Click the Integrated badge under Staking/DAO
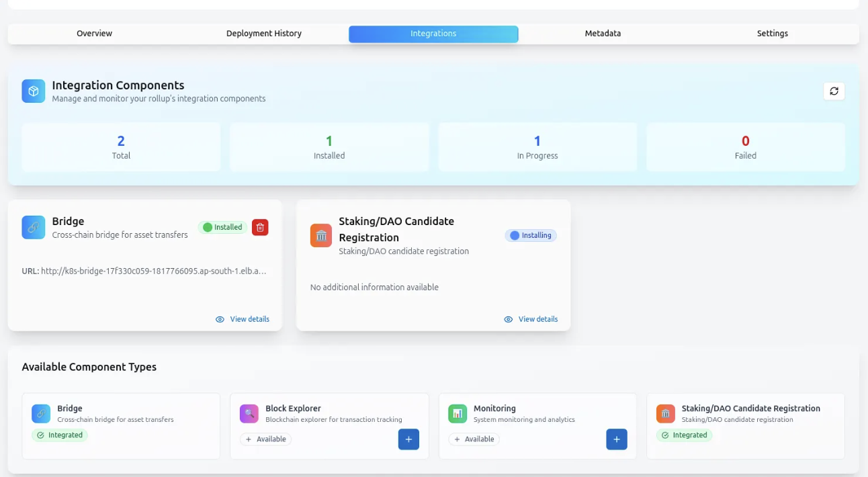This screenshot has width=868, height=477. click(x=684, y=435)
